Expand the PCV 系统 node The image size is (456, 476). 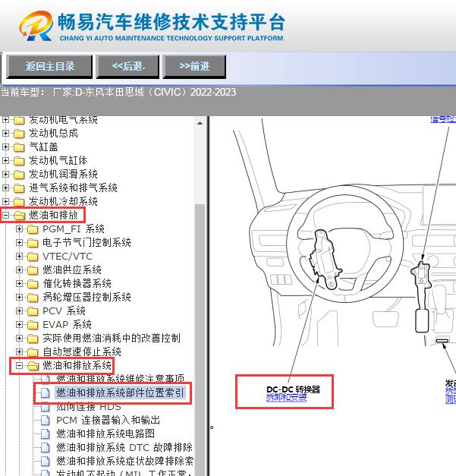[x=19, y=311]
